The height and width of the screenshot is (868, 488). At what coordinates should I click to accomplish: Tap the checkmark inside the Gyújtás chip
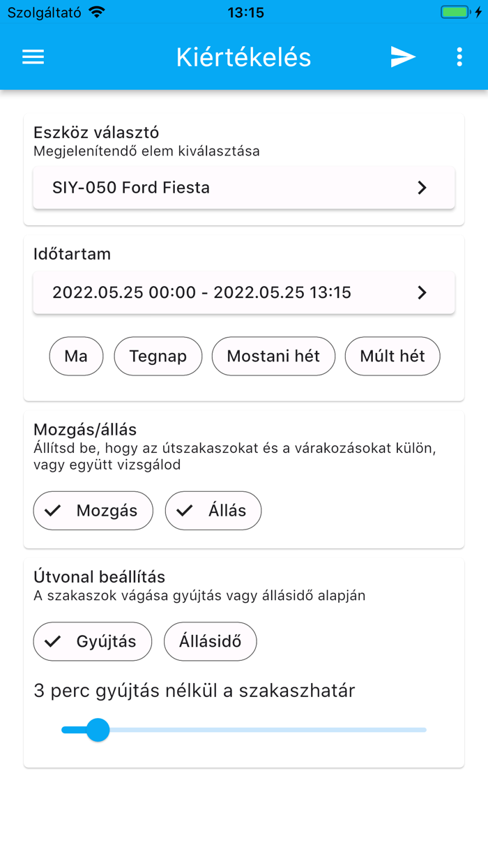pyautogui.click(x=52, y=641)
